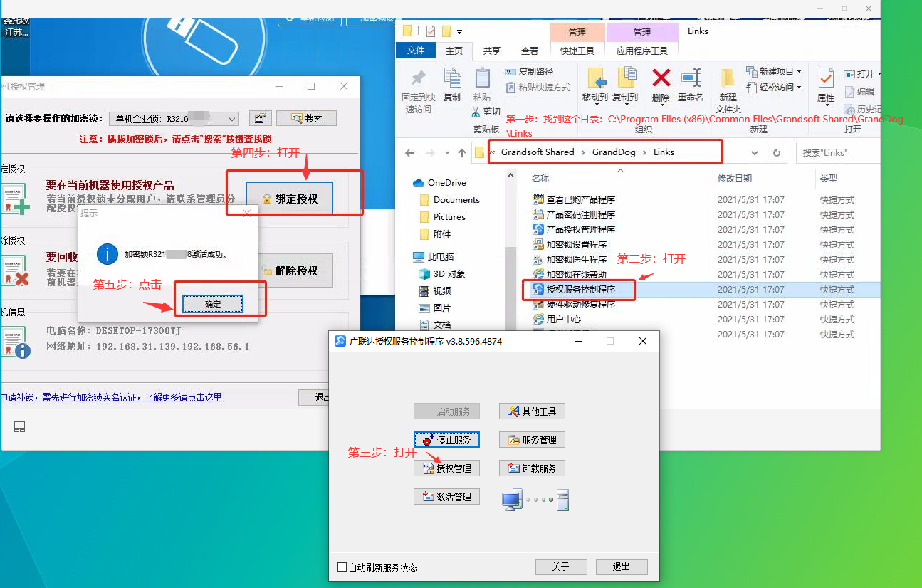Click the Explorer back navigation arrow
The image size is (922, 588).
[x=409, y=153]
